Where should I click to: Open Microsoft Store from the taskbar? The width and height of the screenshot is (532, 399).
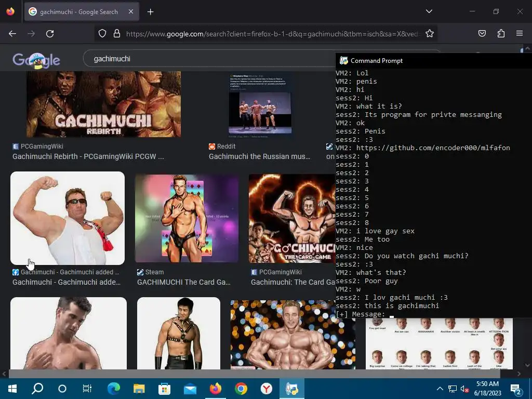pyautogui.click(x=165, y=389)
